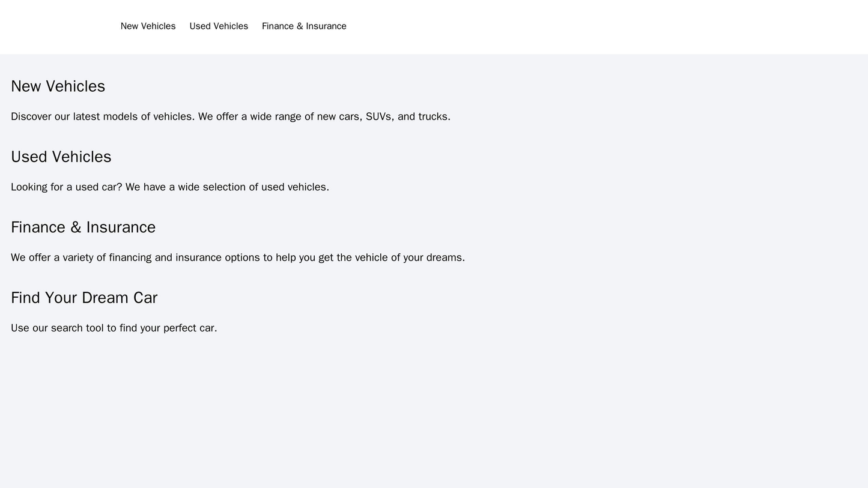Click the New Vehicles section heading

[58, 86]
